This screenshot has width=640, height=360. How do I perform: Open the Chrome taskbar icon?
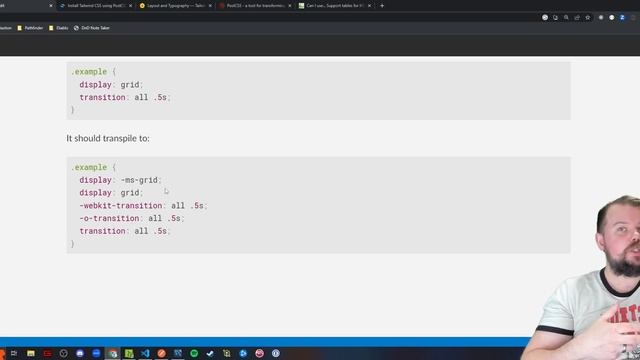(112, 353)
